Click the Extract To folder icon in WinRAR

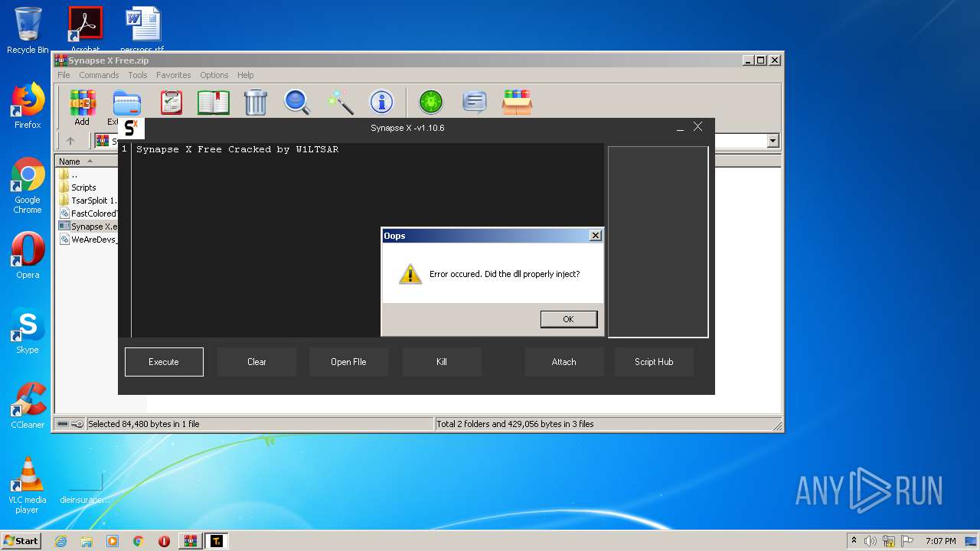(126, 102)
